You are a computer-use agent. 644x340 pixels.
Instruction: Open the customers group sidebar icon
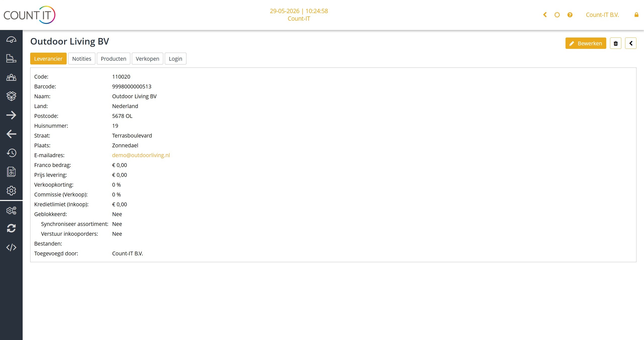11,77
